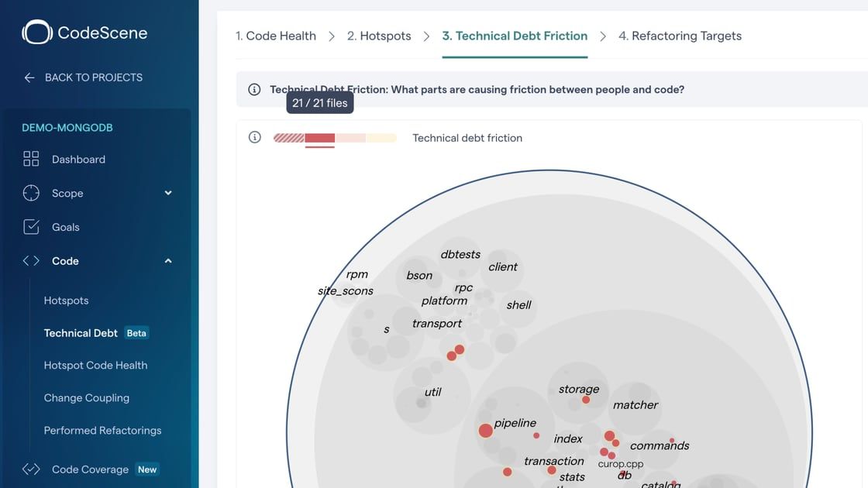Click the util module label

pos(433,392)
